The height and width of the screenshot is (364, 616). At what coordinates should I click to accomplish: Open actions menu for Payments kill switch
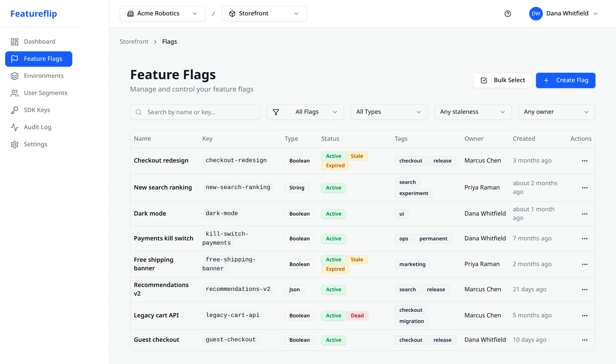(x=585, y=239)
